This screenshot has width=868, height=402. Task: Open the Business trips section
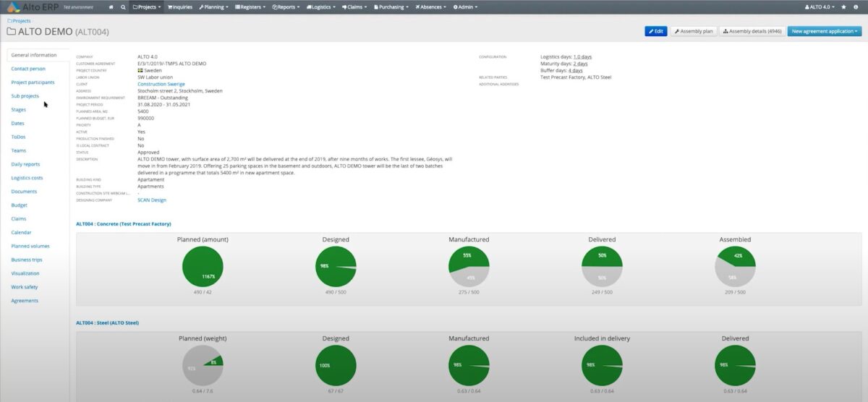coord(27,260)
